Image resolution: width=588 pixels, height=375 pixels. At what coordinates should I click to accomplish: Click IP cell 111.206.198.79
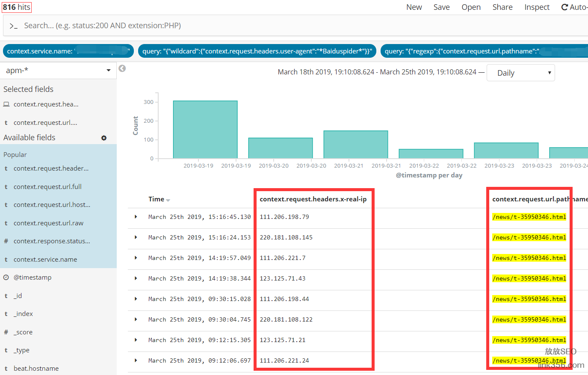284,217
